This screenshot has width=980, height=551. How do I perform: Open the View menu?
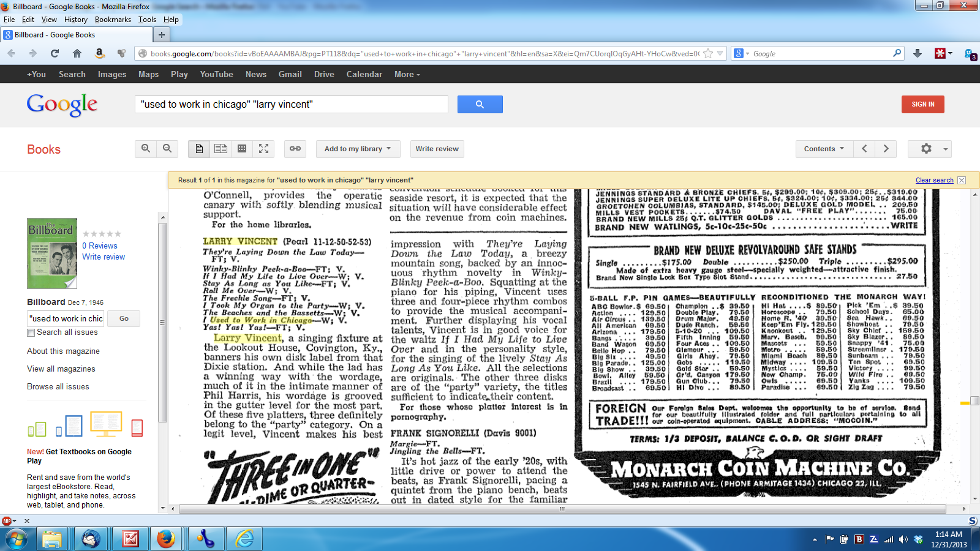49,20
